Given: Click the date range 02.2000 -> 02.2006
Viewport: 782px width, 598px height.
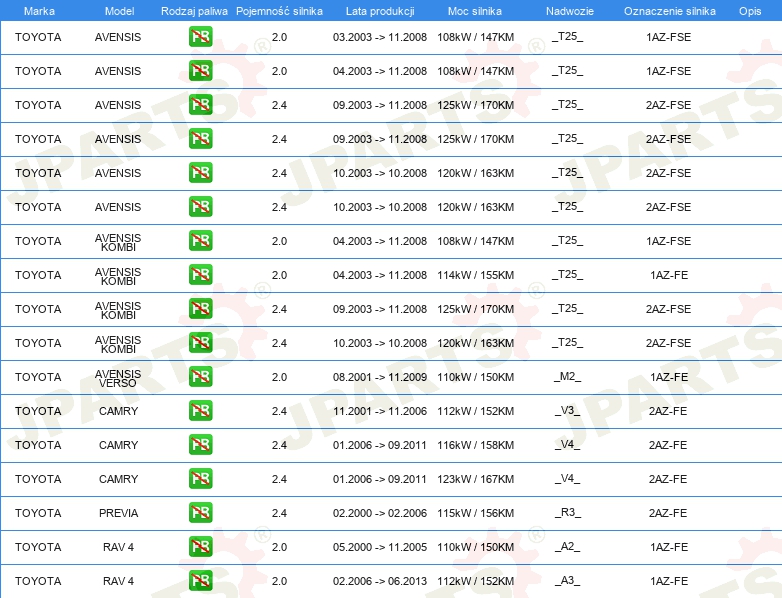Looking at the screenshot, I should 380,513.
